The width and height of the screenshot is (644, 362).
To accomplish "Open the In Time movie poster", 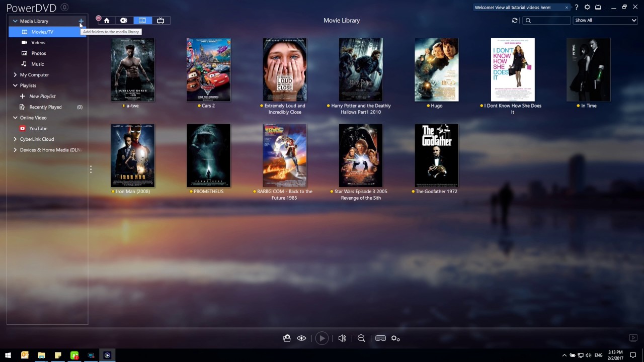I will (589, 70).
